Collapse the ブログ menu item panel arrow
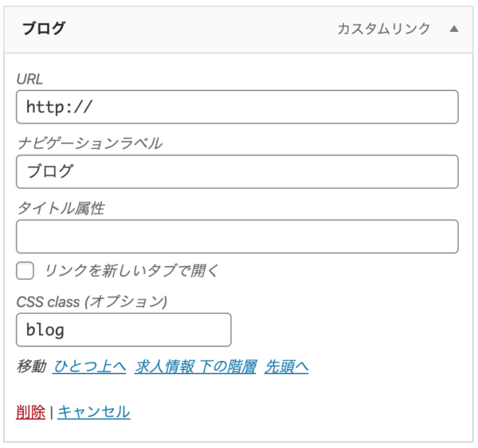 454,29
